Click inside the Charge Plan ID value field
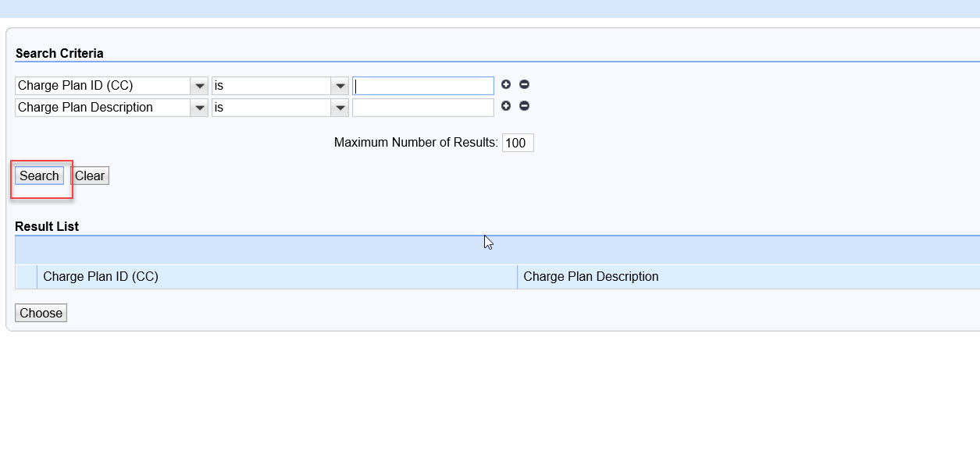 (422, 85)
